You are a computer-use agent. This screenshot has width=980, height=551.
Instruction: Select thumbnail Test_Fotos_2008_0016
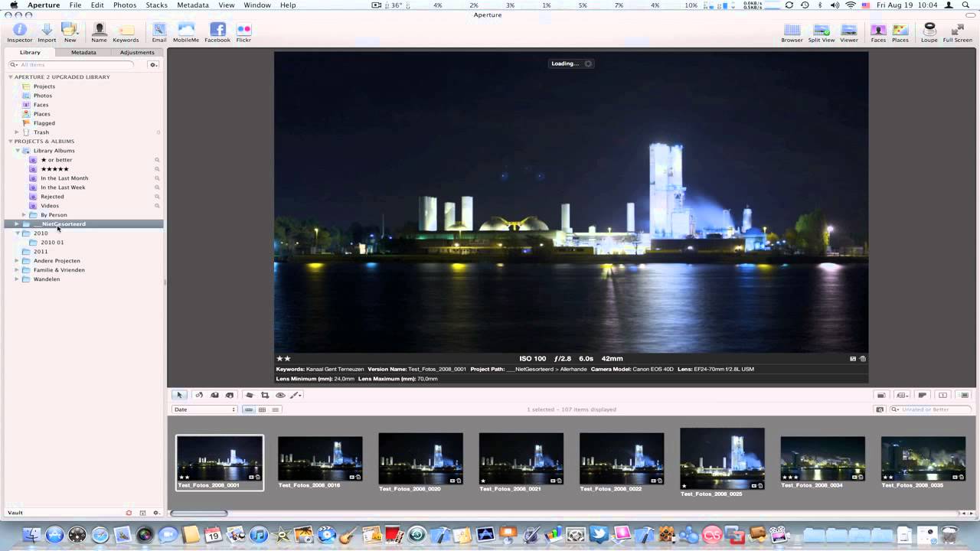(x=320, y=458)
